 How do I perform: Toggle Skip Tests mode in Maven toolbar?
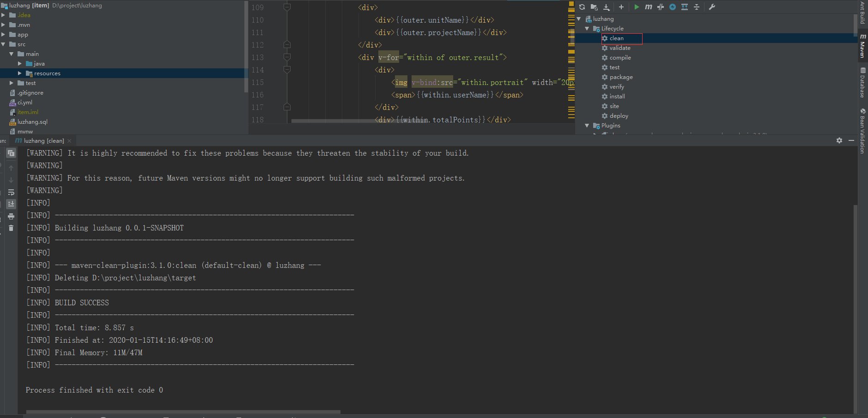coord(661,7)
